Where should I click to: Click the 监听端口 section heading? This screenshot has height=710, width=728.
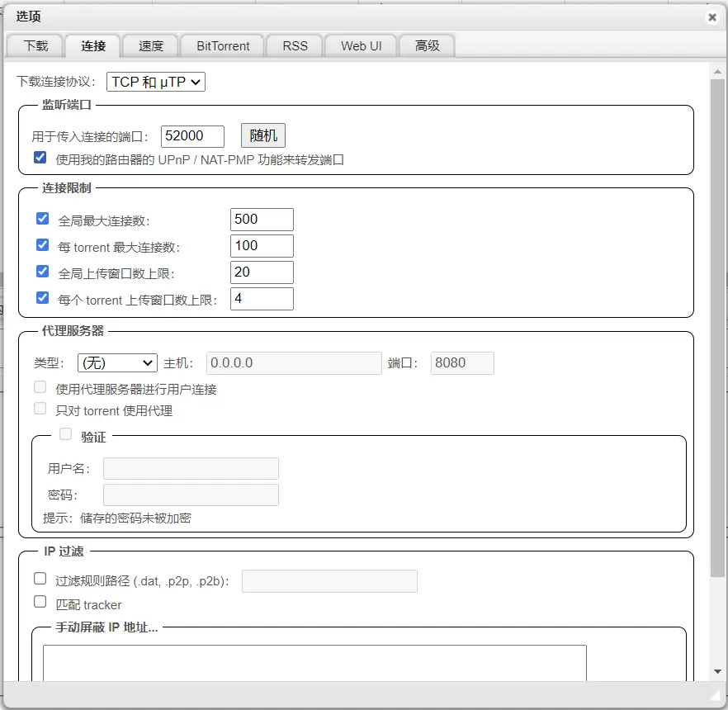pos(67,105)
